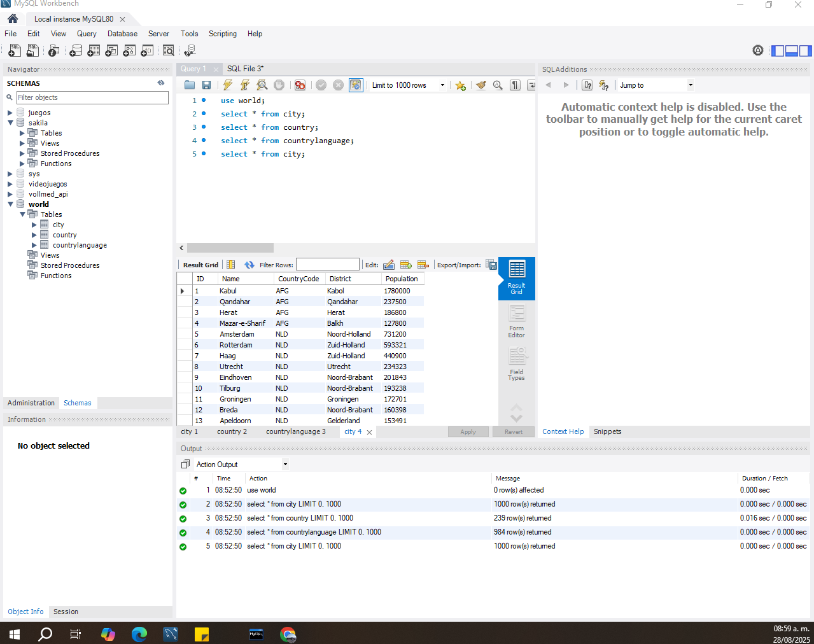The height and width of the screenshot is (644, 814).
Task: Create a new schema in connected server
Action: tap(76, 50)
